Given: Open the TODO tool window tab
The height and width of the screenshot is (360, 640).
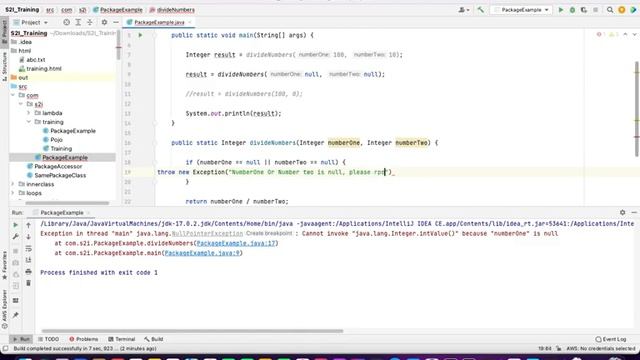Looking at the screenshot, I should tap(49, 339).
